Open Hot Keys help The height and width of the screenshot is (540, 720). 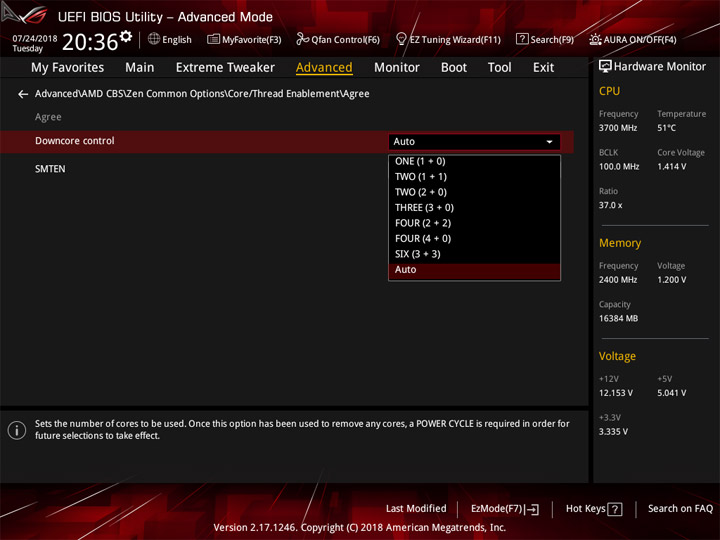click(x=594, y=509)
